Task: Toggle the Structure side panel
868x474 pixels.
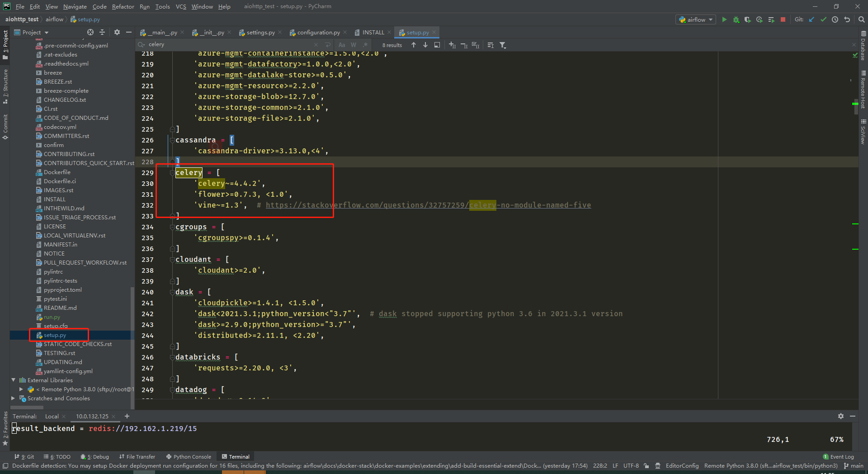Action: tap(5, 86)
